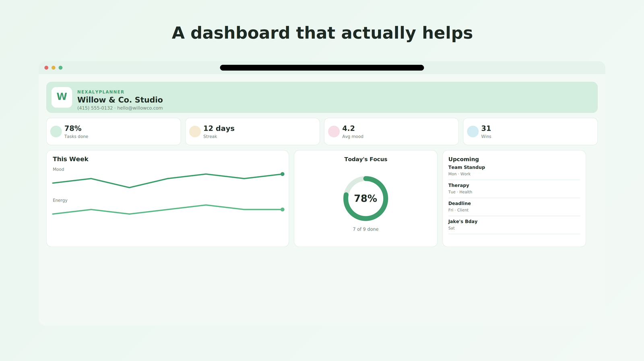Open the Therapy upcoming item
The width and height of the screenshot is (644, 361).
tap(514, 189)
